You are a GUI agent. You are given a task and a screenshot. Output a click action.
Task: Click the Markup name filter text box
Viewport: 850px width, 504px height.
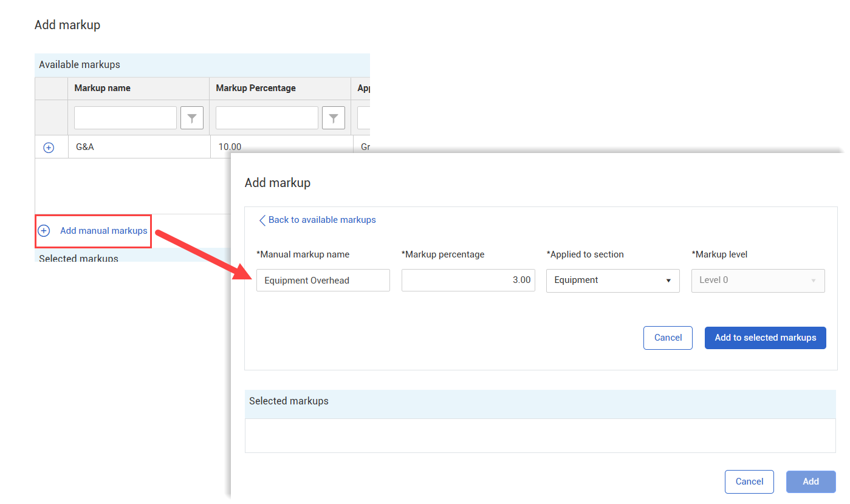(125, 118)
